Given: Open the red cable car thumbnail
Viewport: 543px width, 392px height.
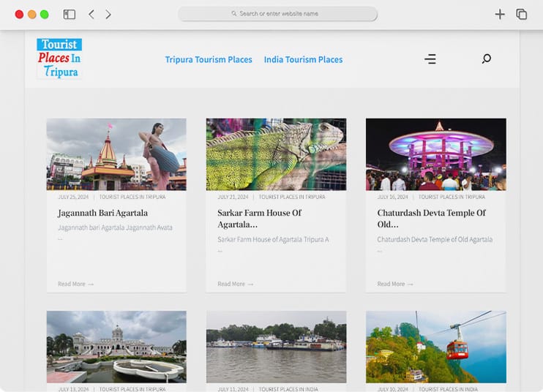Looking at the screenshot, I should pos(436,347).
